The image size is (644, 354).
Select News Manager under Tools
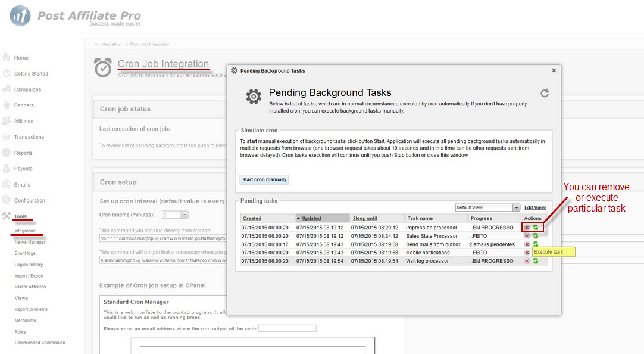[30, 242]
